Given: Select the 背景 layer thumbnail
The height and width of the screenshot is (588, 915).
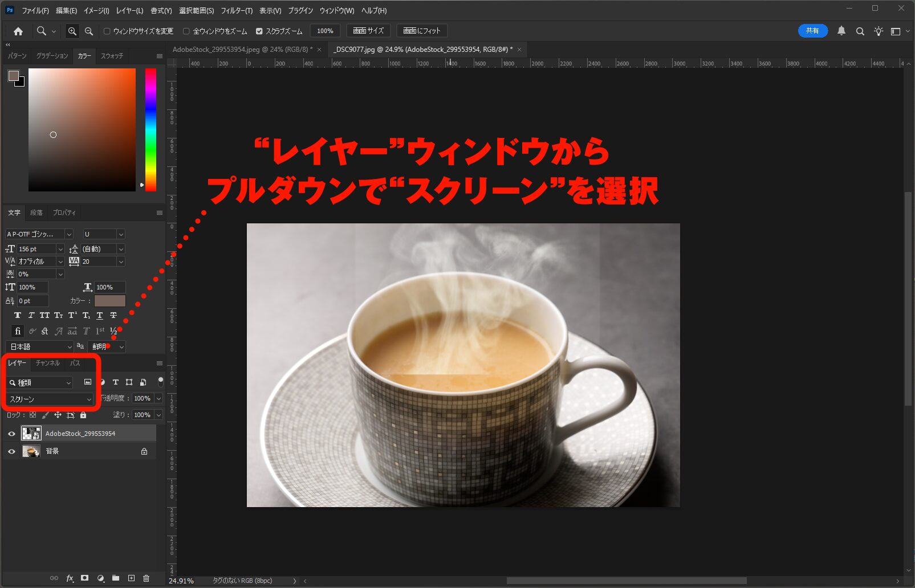Looking at the screenshot, I should pyautogui.click(x=31, y=451).
